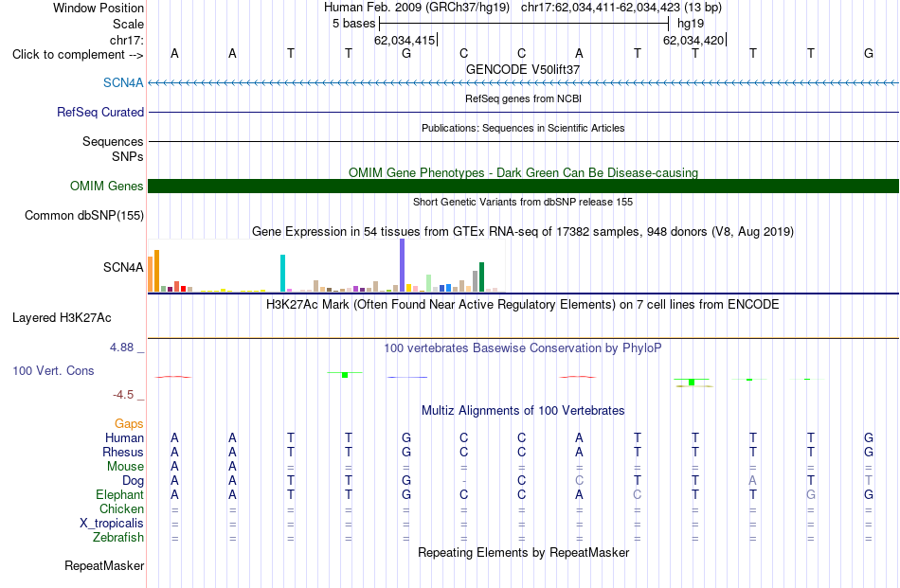Image resolution: width=900 pixels, height=588 pixels.
Task: Click the tall orange bar in GTEx chart
Action: click(x=156, y=271)
